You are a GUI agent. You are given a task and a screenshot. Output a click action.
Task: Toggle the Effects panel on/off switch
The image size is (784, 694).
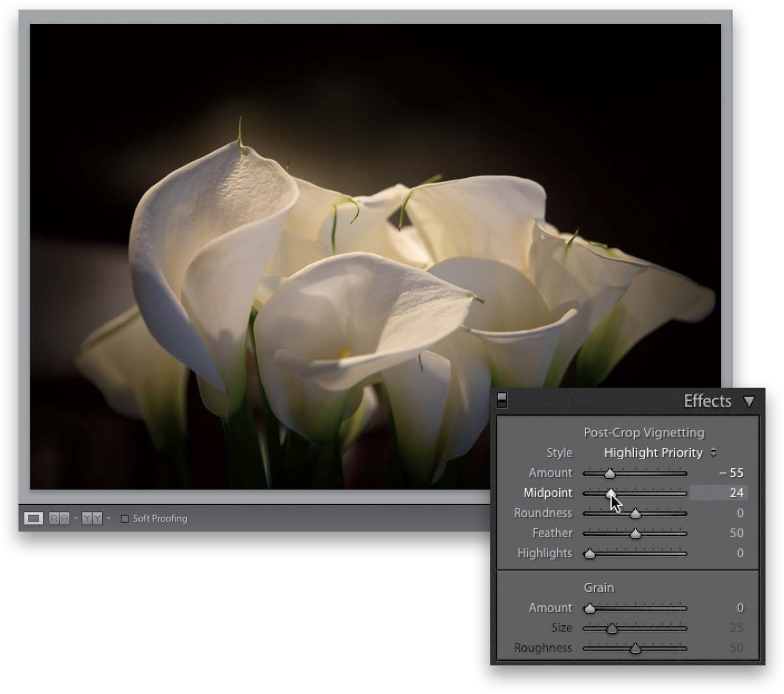(x=502, y=400)
